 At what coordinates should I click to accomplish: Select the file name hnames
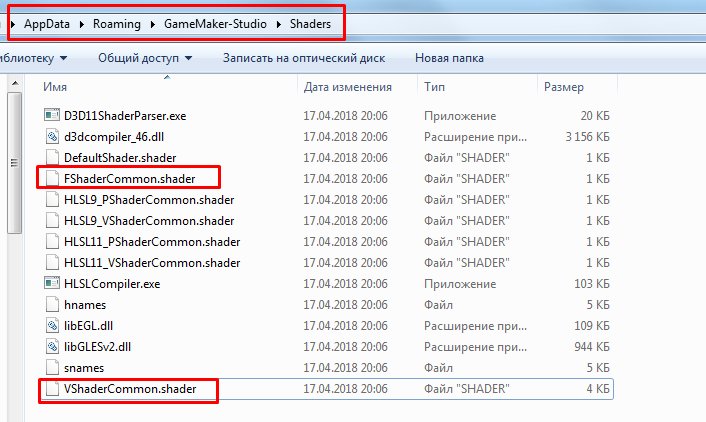[x=85, y=305]
